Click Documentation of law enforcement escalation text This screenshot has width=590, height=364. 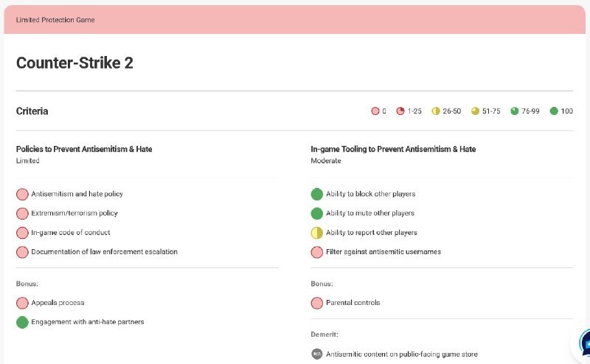[x=104, y=251]
